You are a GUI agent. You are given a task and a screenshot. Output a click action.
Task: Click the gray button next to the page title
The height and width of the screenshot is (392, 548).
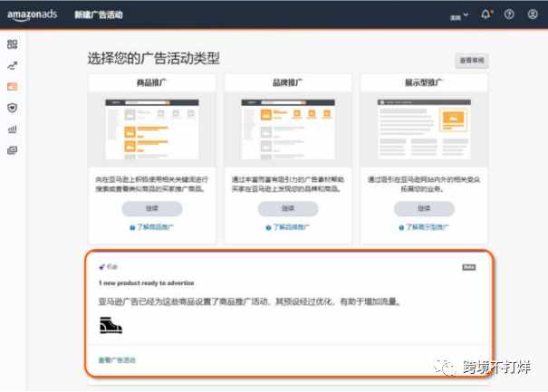tap(472, 61)
